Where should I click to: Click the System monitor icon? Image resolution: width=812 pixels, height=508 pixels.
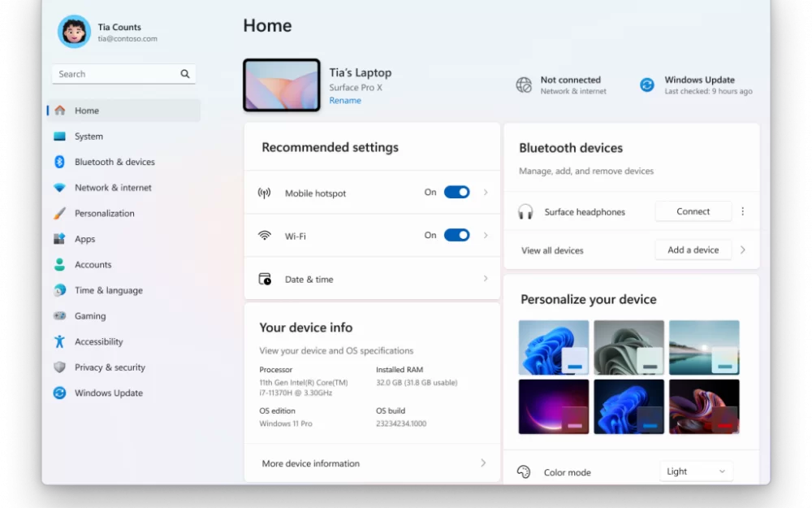59,137
